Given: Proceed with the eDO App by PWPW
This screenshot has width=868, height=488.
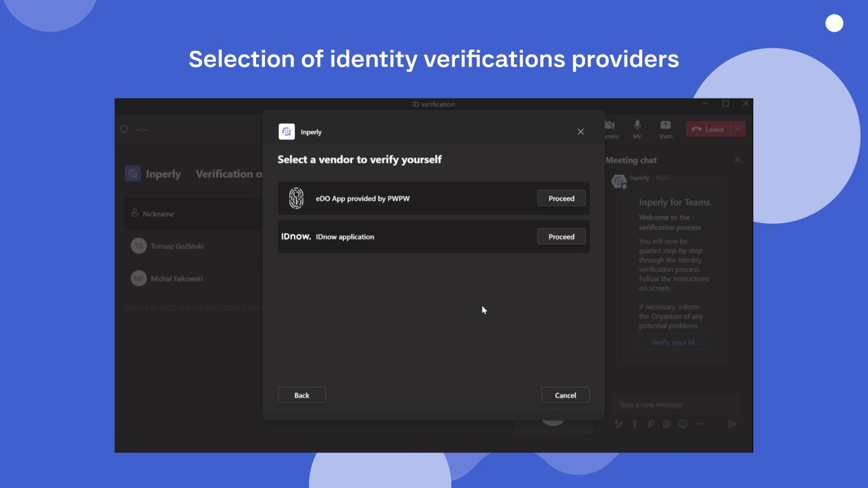Looking at the screenshot, I should [562, 198].
